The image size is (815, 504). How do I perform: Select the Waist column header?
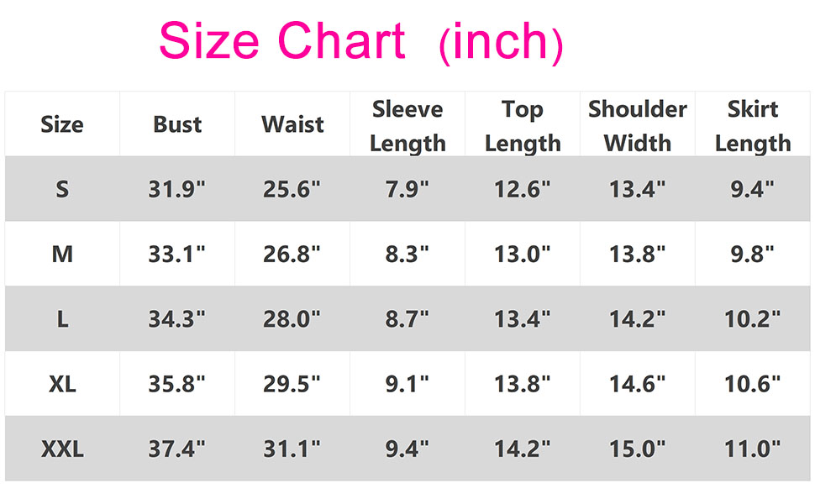(x=292, y=124)
